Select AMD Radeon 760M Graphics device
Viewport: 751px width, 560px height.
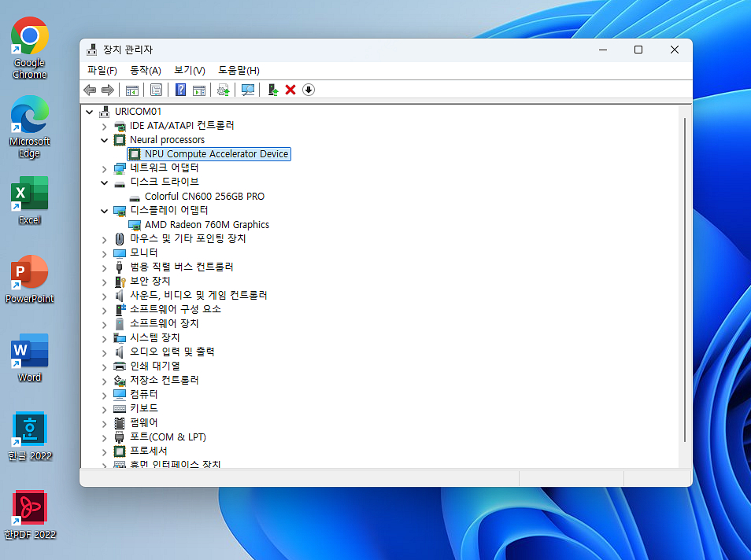(x=206, y=225)
